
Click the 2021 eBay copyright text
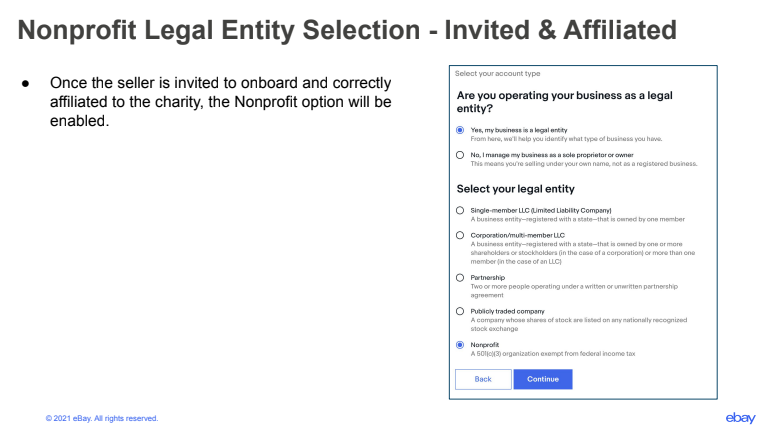point(102,418)
